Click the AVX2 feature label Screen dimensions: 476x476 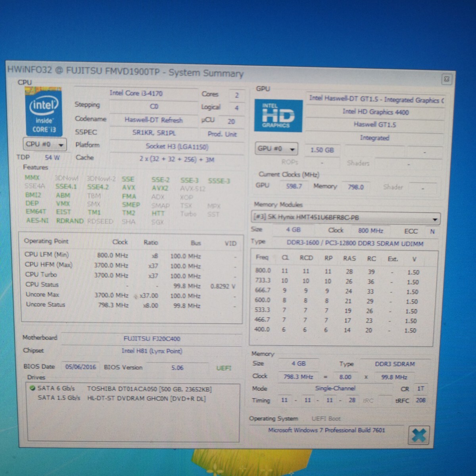click(160, 188)
